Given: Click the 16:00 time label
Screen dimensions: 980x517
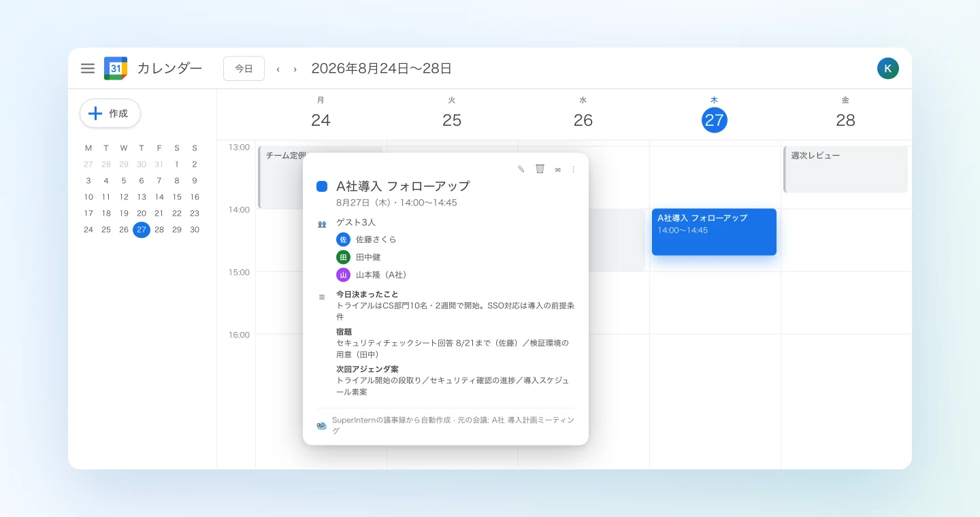Looking at the screenshot, I should pos(239,335).
